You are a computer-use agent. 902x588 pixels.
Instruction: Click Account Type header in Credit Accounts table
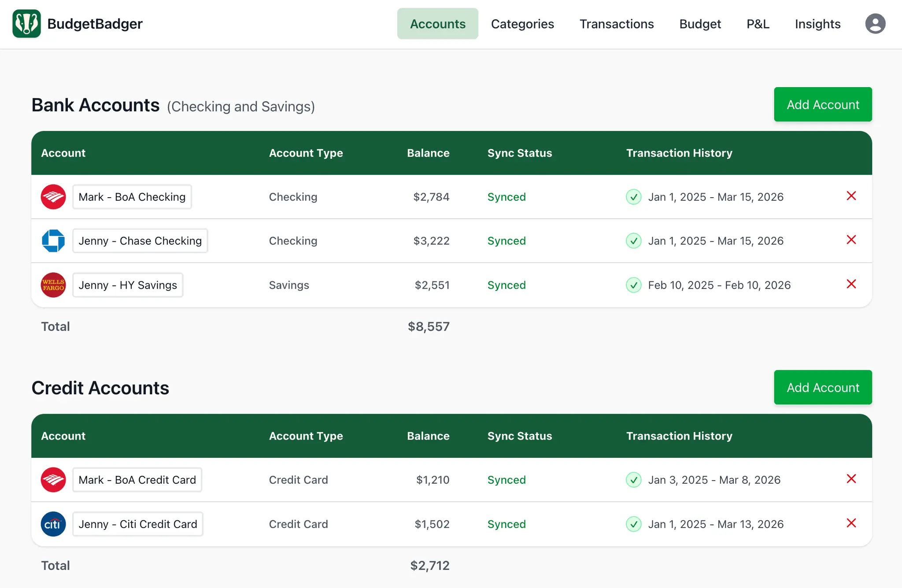tap(306, 436)
